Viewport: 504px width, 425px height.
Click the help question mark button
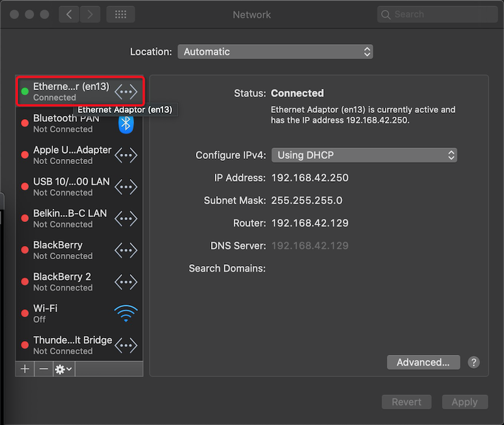pyautogui.click(x=474, y=363)
